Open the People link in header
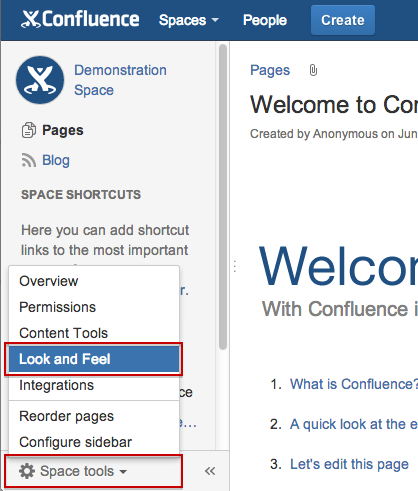 tap(265, 20)
